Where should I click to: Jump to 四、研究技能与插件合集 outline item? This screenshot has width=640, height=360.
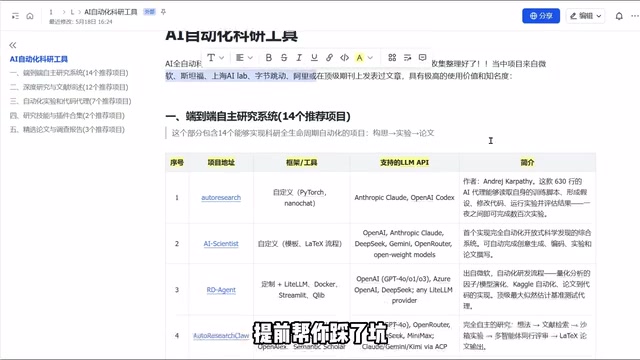coord(67,116)
